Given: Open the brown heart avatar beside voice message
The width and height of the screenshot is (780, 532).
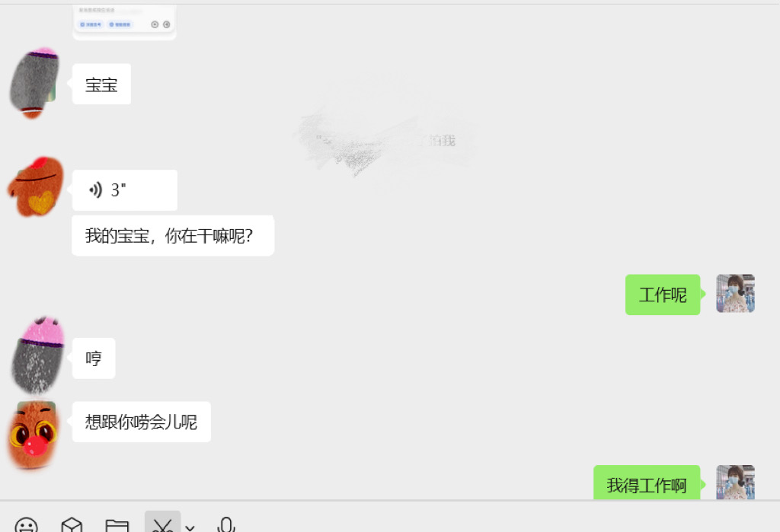Looking at the screenshot, I should tap(36, 186).
